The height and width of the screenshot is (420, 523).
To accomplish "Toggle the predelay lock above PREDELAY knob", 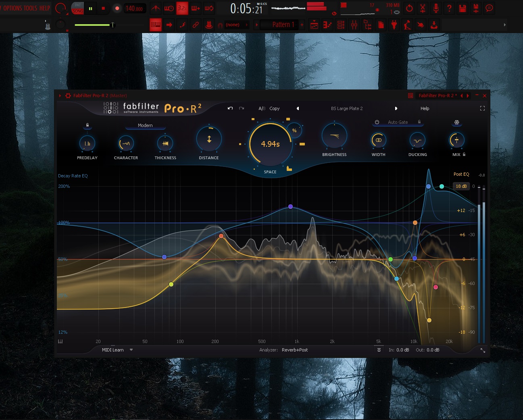I will [x=88, y=125].
